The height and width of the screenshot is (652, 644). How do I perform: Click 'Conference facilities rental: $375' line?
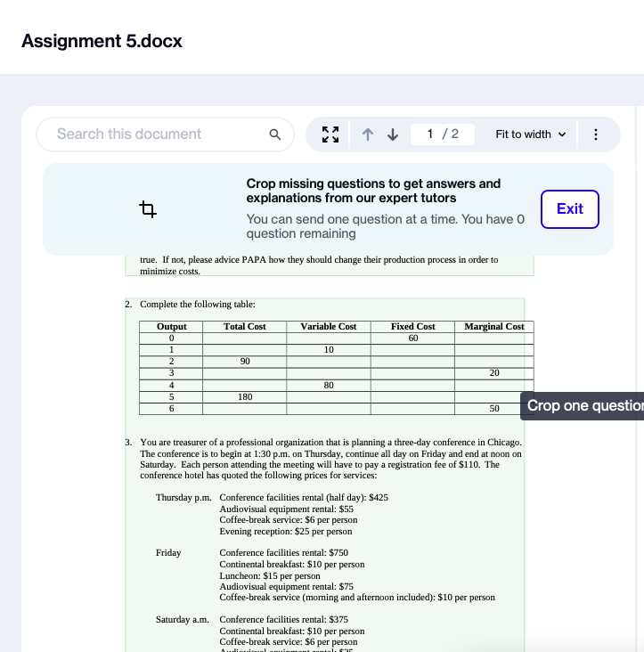click(284, 620)
